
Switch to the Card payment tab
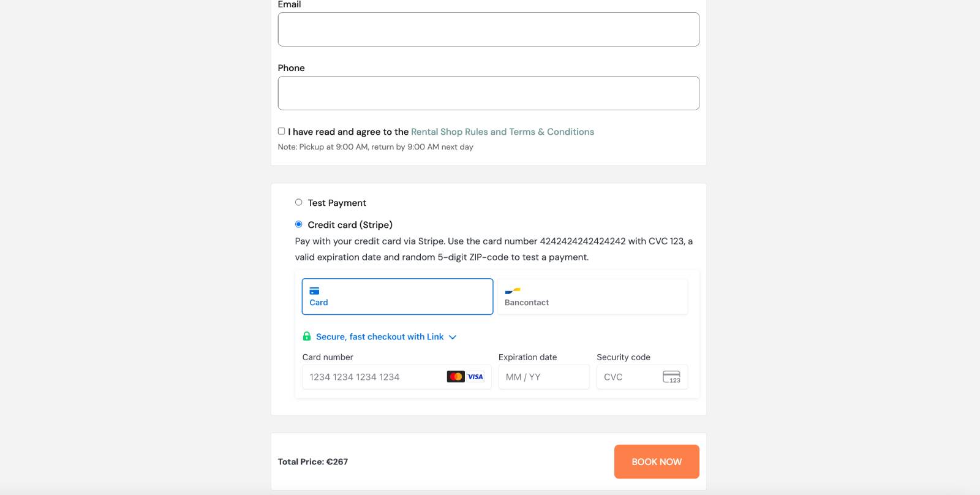(397, 297)
